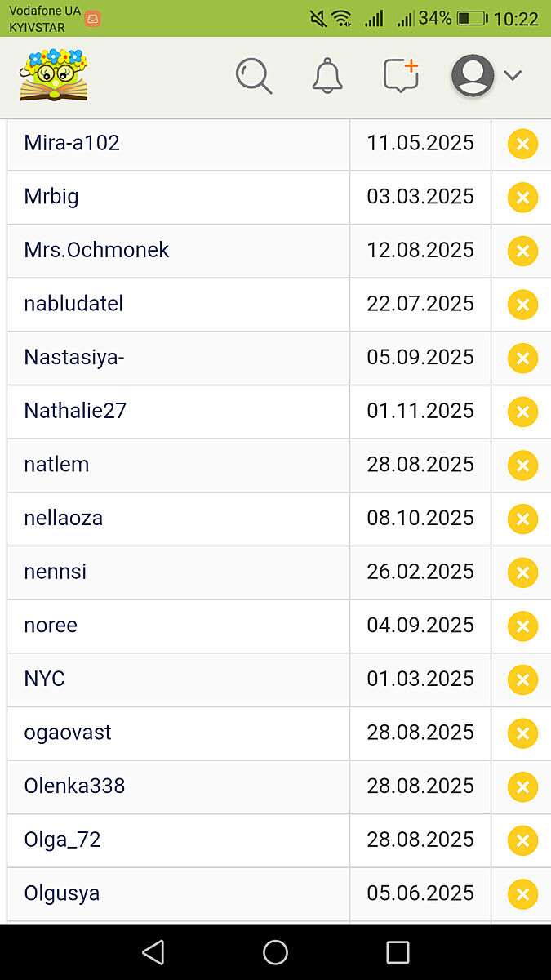Remove Olgusya with the X button

coord(522,894)
